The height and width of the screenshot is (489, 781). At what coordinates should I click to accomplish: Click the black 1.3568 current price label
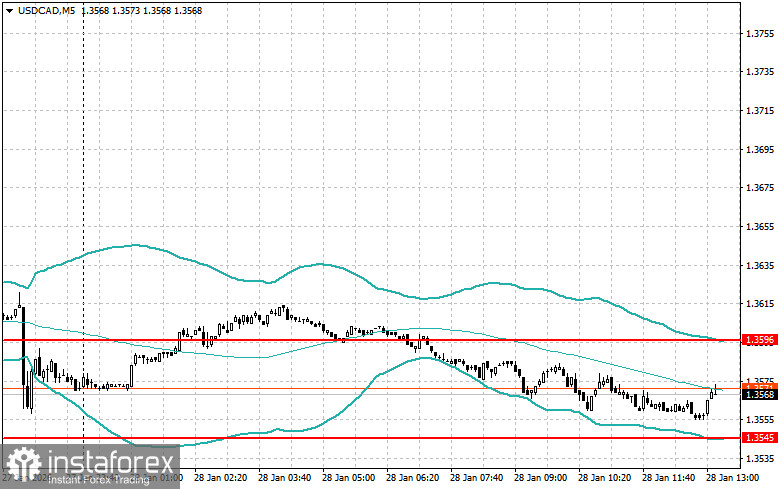coord(760,395)
